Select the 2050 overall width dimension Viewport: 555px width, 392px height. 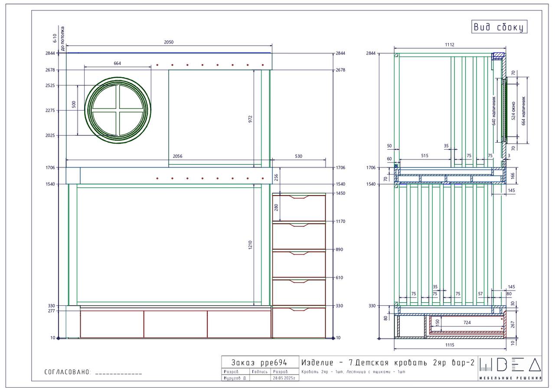tap(169, 42)
